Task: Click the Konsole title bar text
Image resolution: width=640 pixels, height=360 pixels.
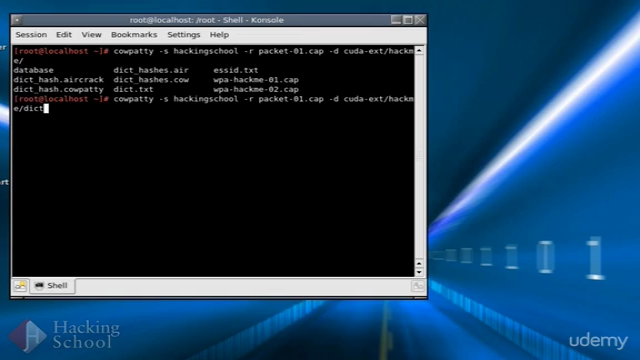Action: pos(207,20)
